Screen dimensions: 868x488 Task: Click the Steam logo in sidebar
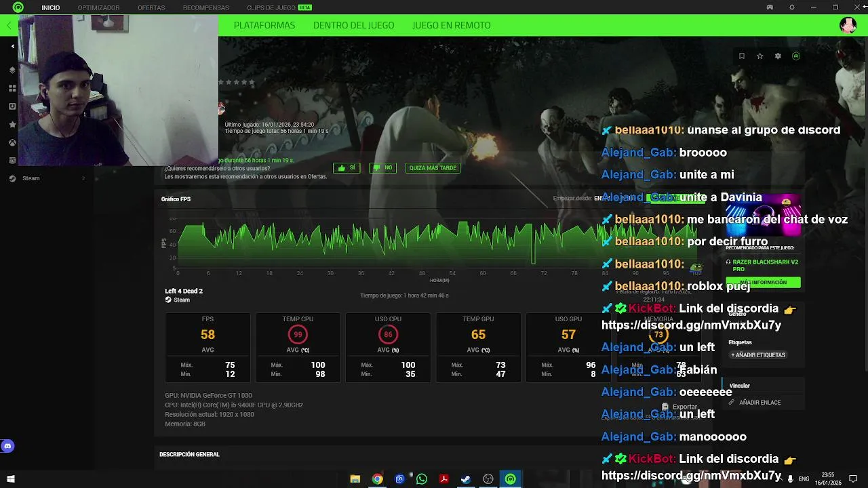pos(12,178)
